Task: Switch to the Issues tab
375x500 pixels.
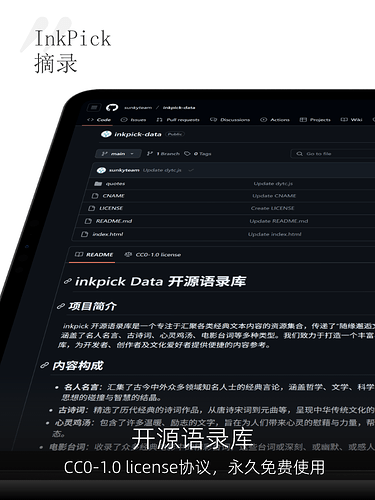Action: (133, 120)
